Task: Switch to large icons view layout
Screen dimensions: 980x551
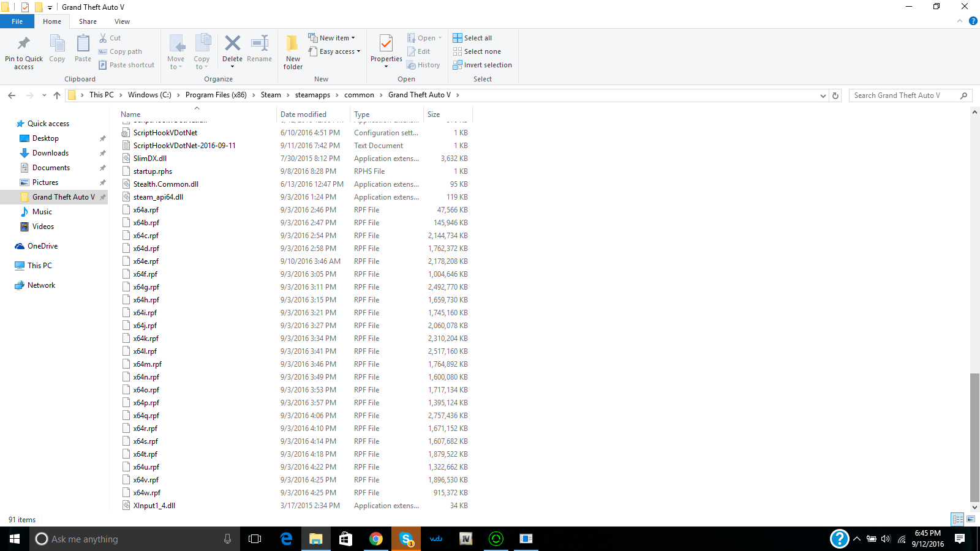Action: pyautogui.click(x=971, y=519)
